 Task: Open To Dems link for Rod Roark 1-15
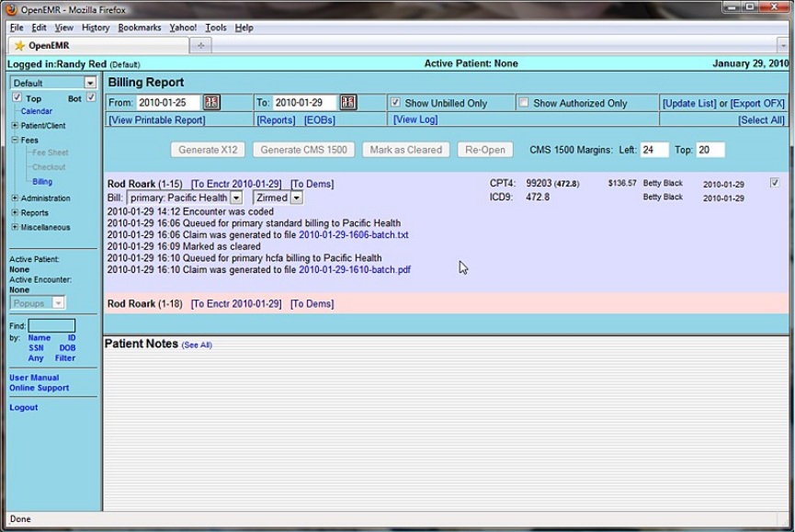coord(312,184)
